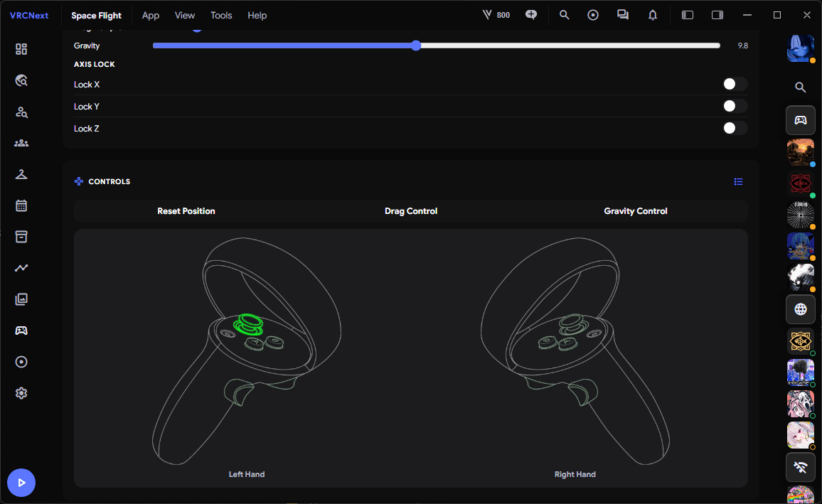The image size is (822, 504).
Task: Open the plus chat bubble icon in top bar
Action: (531, 15)
